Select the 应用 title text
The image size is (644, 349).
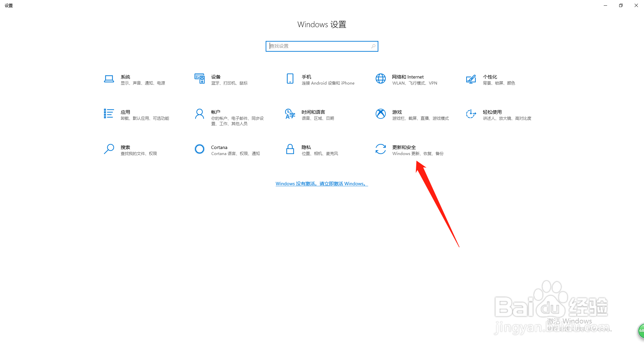click(125, 112)
